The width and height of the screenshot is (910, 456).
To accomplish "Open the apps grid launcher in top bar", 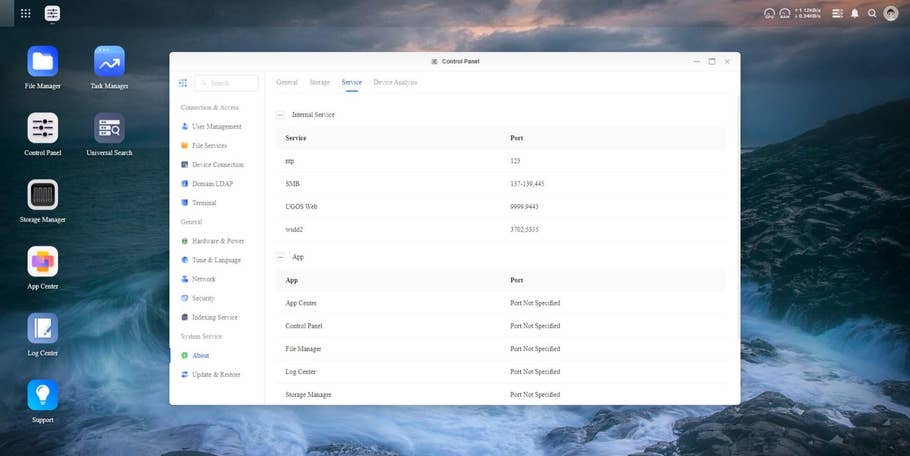I will pos(25,14).
